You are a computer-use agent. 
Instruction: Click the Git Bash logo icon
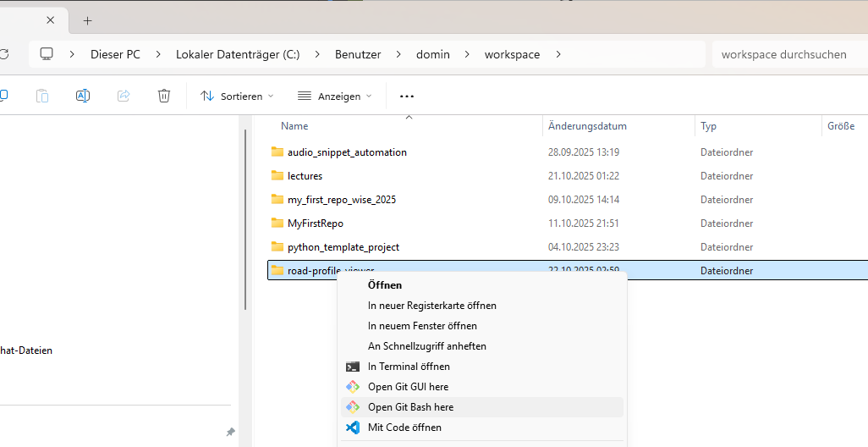[353, 407]
